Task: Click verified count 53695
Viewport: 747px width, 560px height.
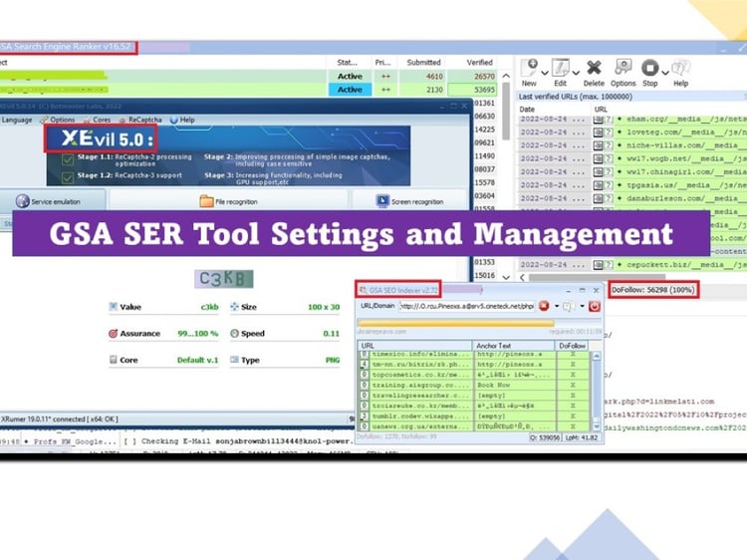Action: (x=484, y=90)
